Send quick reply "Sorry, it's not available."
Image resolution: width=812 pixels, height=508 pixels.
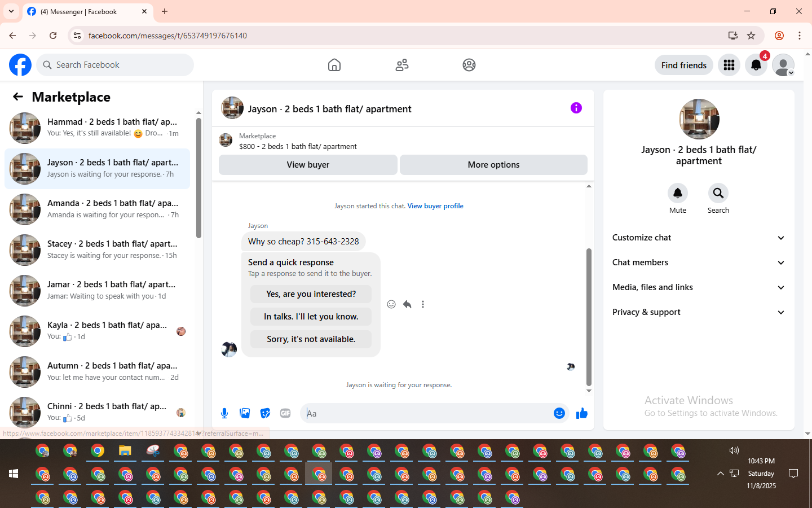[x=311, y=339]
